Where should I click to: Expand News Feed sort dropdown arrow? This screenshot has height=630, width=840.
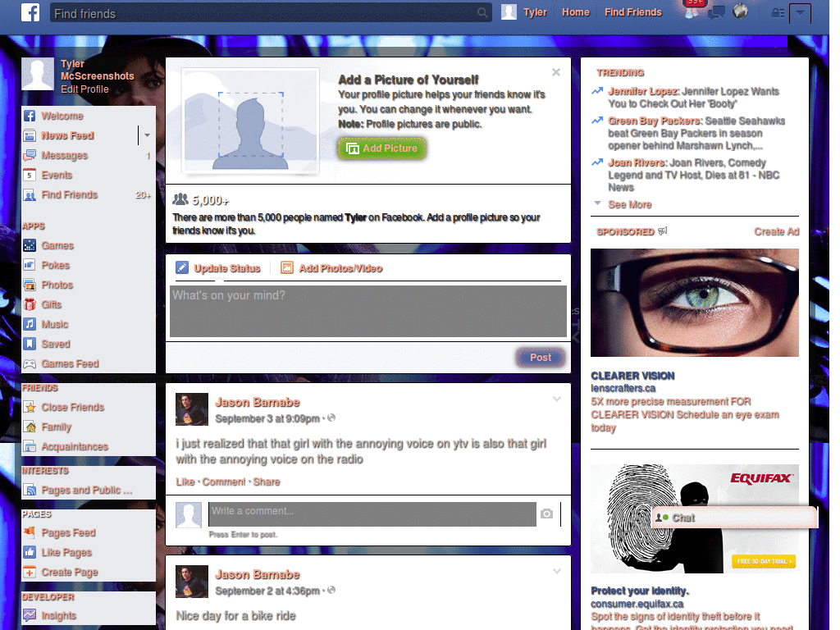(147, 135)
